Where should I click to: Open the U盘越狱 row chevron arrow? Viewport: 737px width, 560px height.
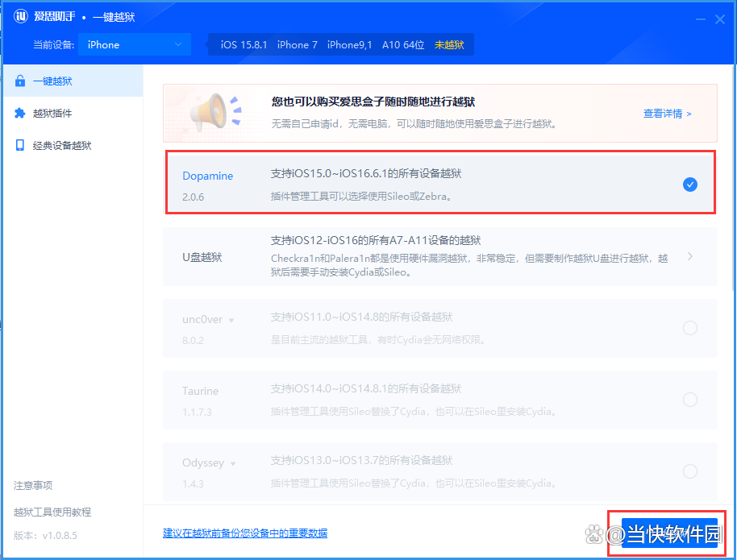tap(689, 256)
